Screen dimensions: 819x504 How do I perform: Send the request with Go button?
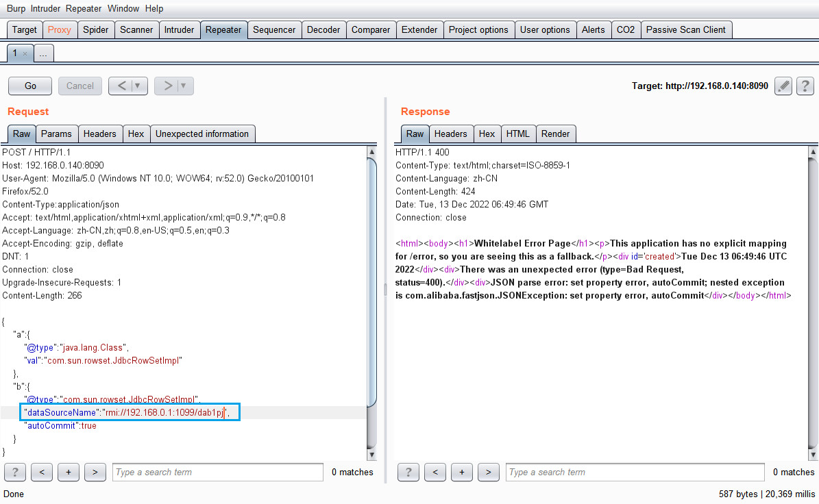pos(30,86)
